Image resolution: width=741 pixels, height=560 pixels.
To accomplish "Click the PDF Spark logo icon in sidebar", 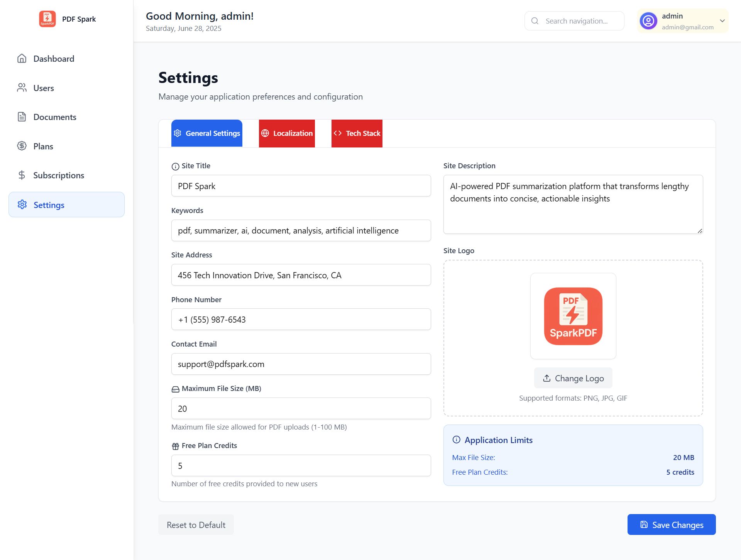I will click(47, 19).
